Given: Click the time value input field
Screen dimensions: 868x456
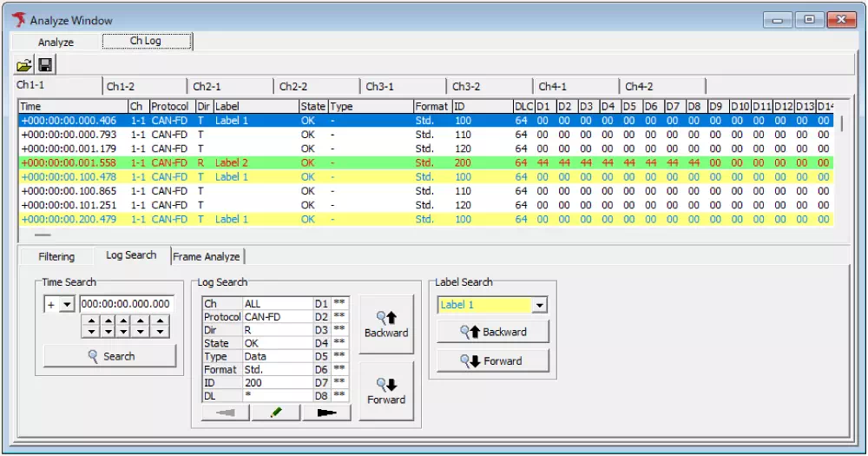Looking at the screenshot, I should (x=126, y=305).
